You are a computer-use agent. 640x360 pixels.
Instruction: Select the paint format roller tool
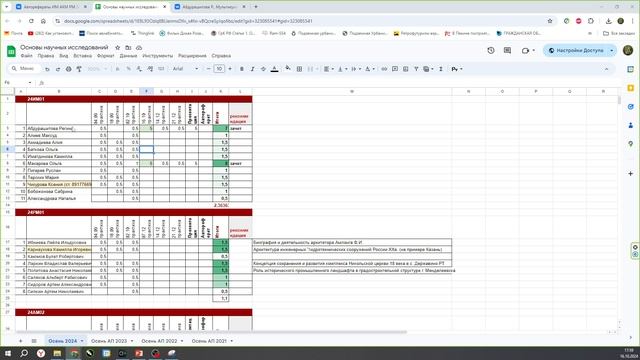coord(79,69)
